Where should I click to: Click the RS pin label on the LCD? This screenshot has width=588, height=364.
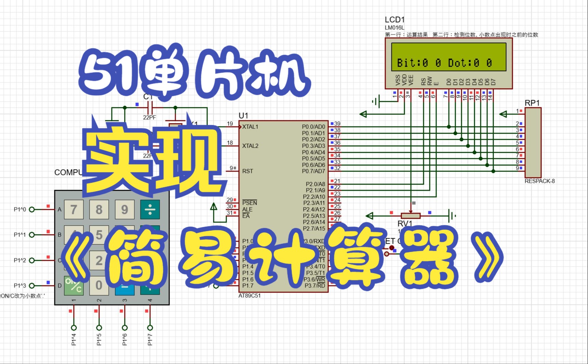(423, 82)
